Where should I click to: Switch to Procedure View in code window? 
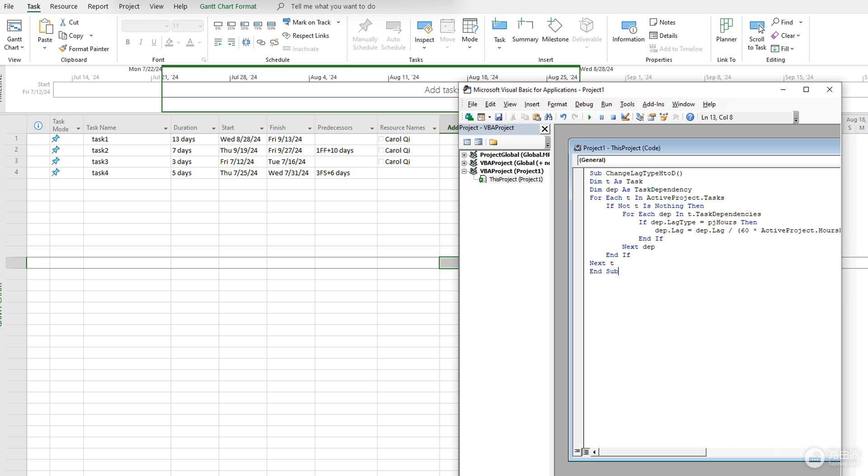tap(577, 452)
